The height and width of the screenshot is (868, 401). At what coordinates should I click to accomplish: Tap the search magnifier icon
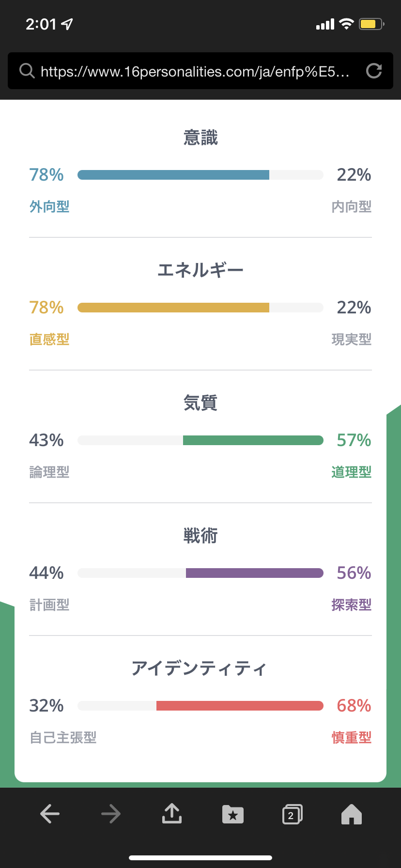pyautogui.click(x=27, y=71)
